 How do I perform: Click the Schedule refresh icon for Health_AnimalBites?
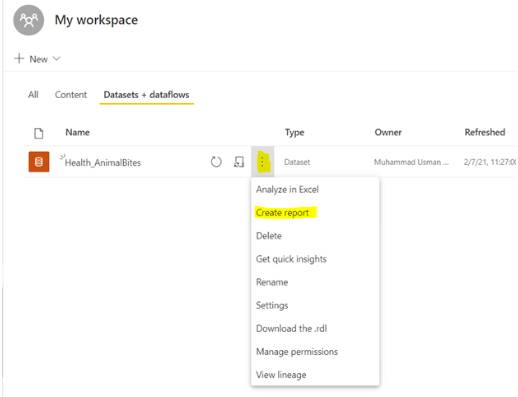(239, 162)
